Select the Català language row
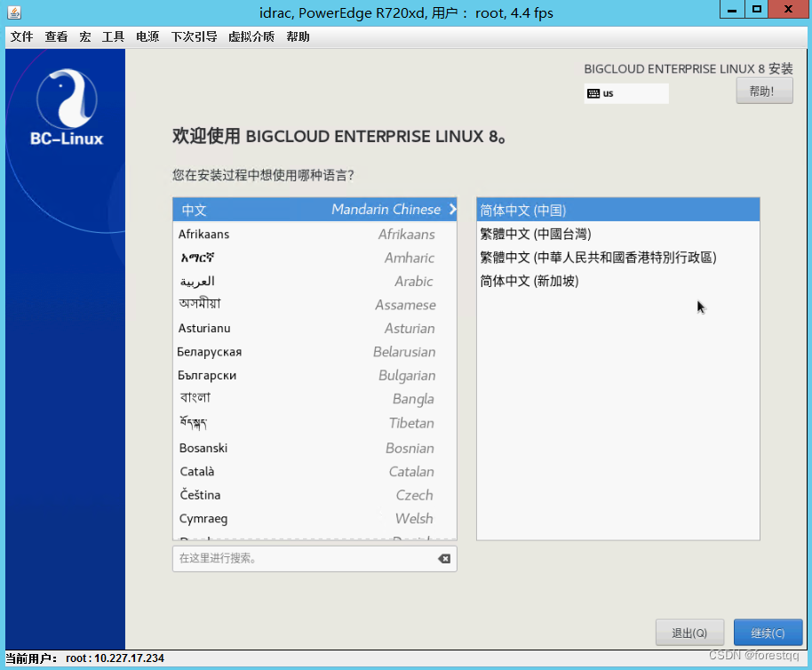Viewport: 812px width, 670px height. pyautogui.click(x=314, y=472)
